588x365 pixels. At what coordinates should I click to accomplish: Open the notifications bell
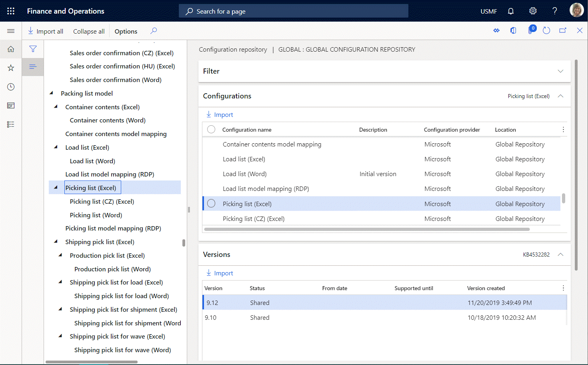click(x=511, y=11)
